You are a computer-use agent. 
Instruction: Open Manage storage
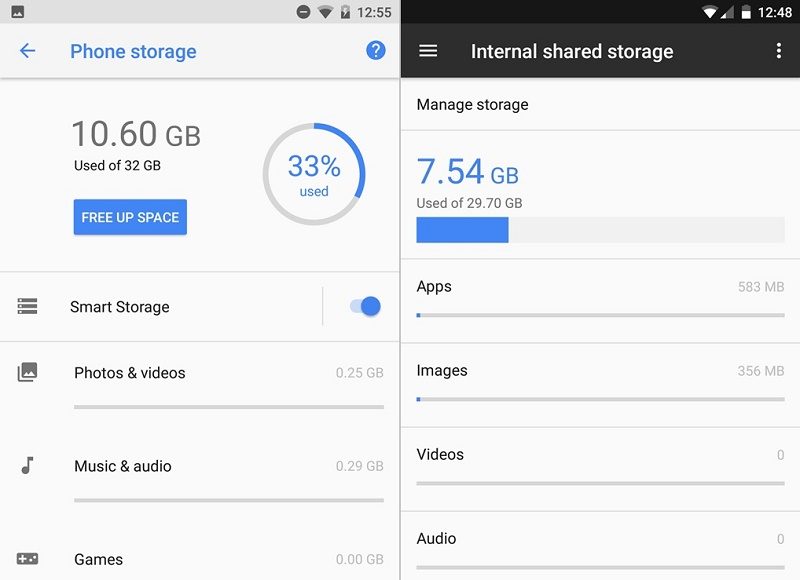472,104
